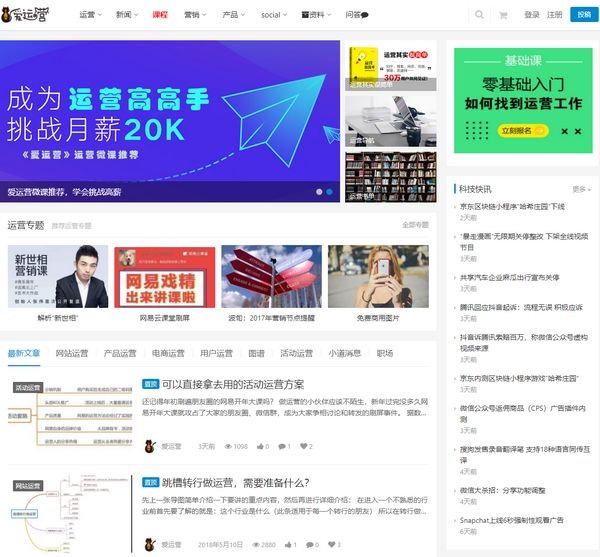The image size is (600, 557).
Task: Click author avatar on 跳槽转行 article
Action: tap(150, 544)
